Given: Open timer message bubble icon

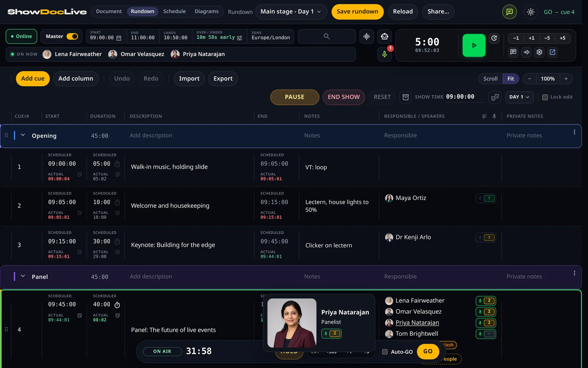Looking at the screenshot, I should 513,52.
